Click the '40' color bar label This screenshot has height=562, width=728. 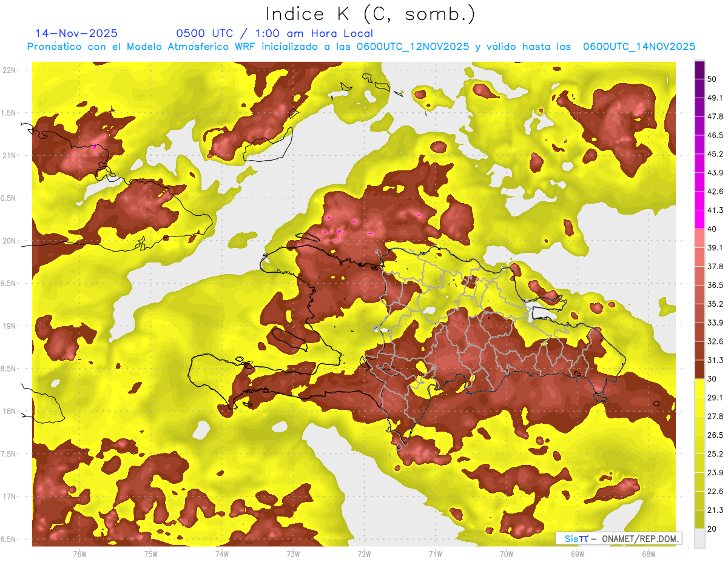click(713, 229)
